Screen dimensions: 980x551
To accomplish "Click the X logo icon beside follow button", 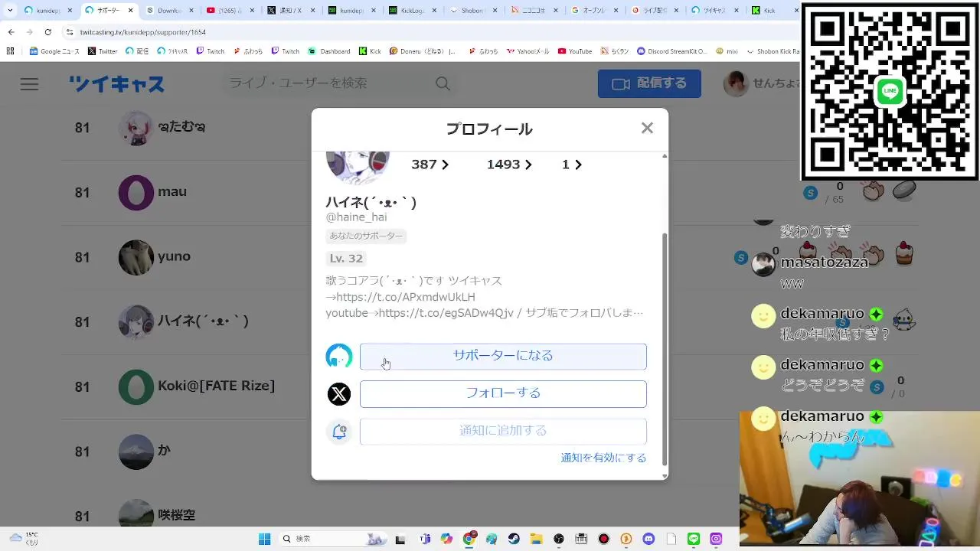I will click(339, 393).
